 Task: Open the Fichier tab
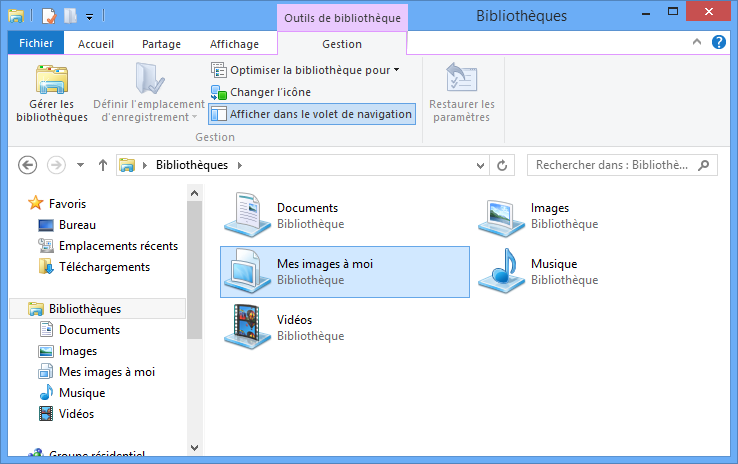(x=36, y=43)
